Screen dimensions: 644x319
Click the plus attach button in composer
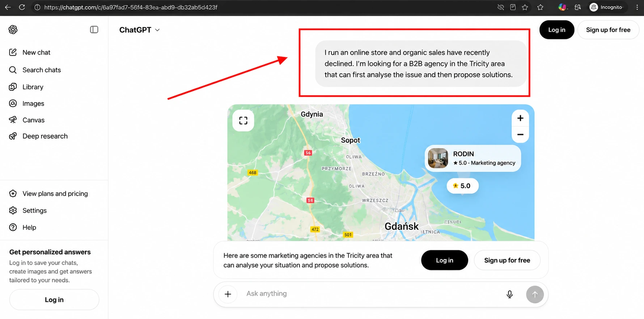(x=228, y=294)
